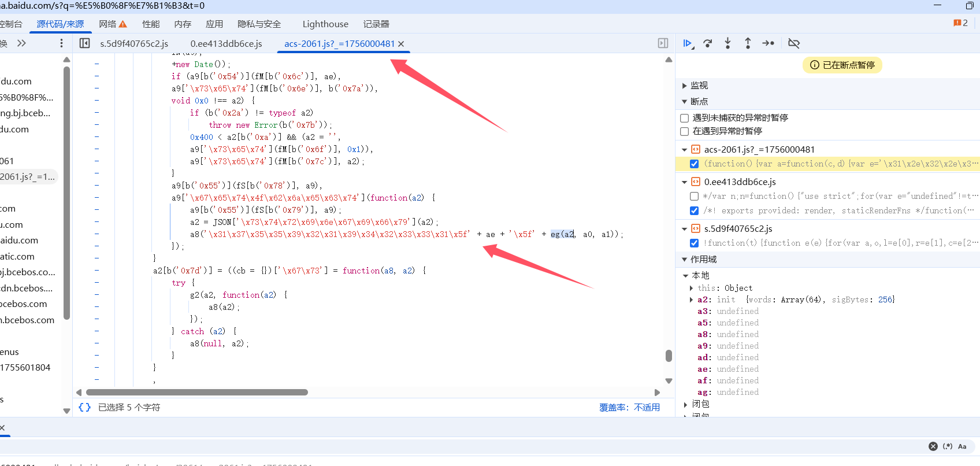Switch to 0.ee413ddb6ce.js file tab
The image size is (980, 466).
click(x=227, y=44)
